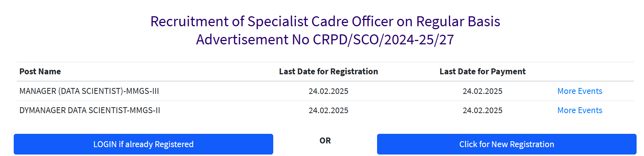The image size is (644, 156).
Task: Click registration date in the DyManager MMGS-II row
Action: (328, 110)
